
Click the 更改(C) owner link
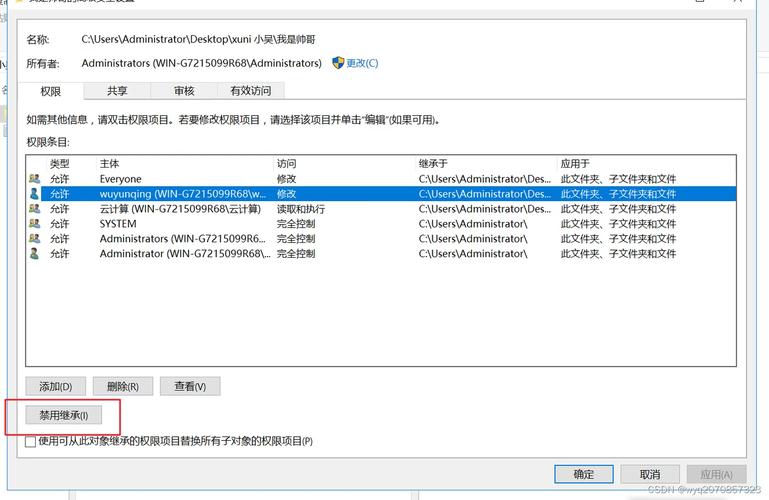point(362,63)
